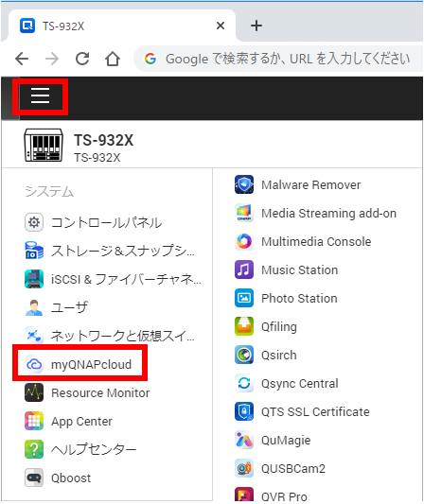Open Photo Station icon

[x=244, y=298]
